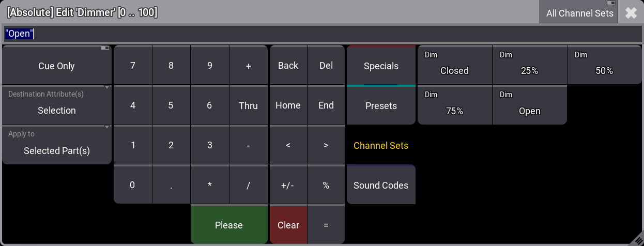Switch to the Specials tab
The height and width of the screenshot is (246, 644).
coord(381,66)
